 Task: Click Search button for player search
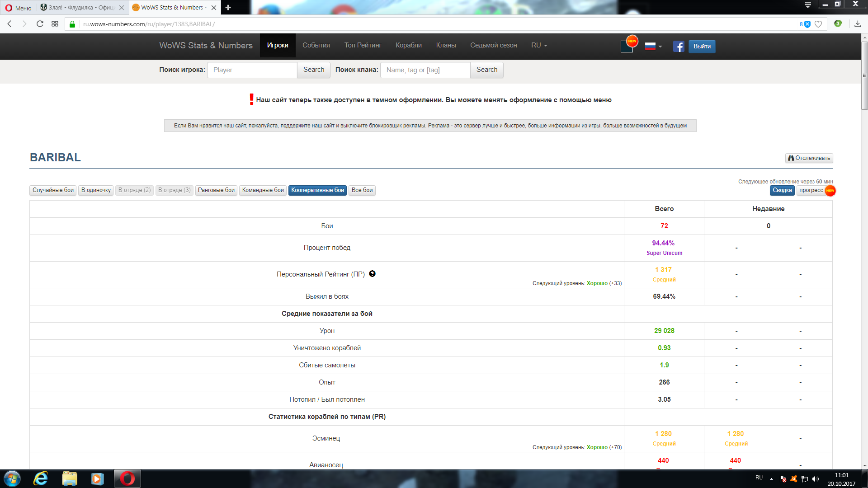[314, 70]
